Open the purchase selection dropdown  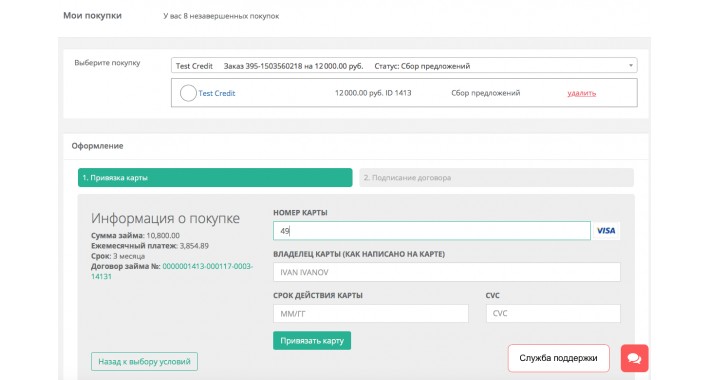point(404,66)
